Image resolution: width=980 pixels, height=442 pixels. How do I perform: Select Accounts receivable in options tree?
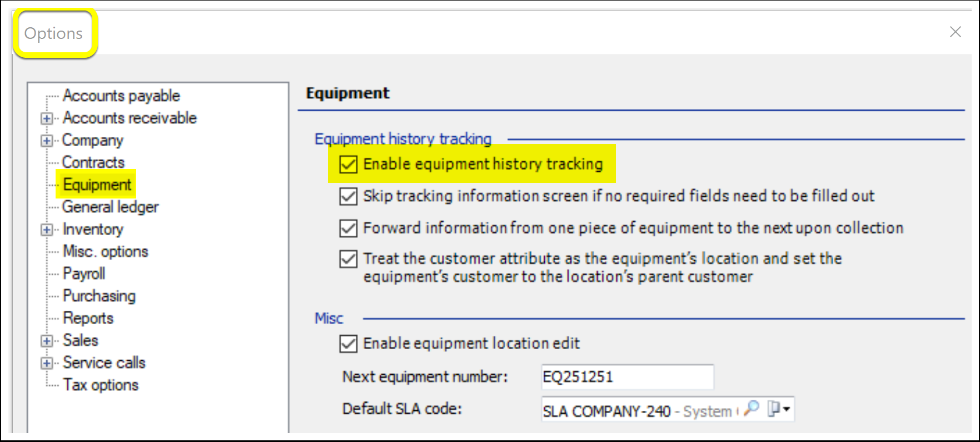pos(130,118)
